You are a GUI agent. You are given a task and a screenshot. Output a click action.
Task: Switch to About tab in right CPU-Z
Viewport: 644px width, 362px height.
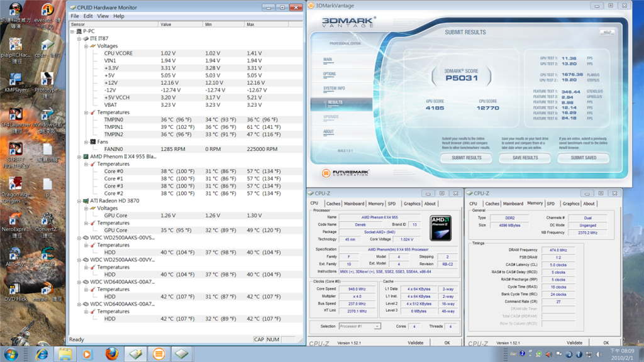[589, 204]
